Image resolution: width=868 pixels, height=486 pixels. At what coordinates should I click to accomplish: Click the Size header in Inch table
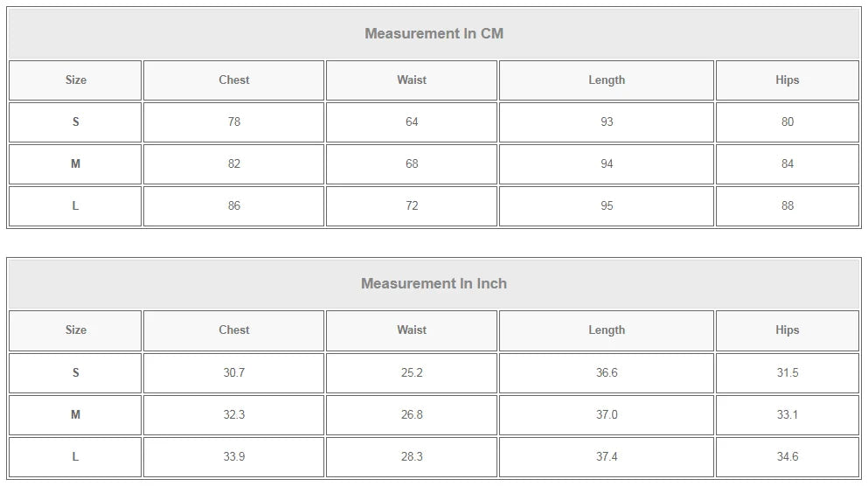pos(75,330)
